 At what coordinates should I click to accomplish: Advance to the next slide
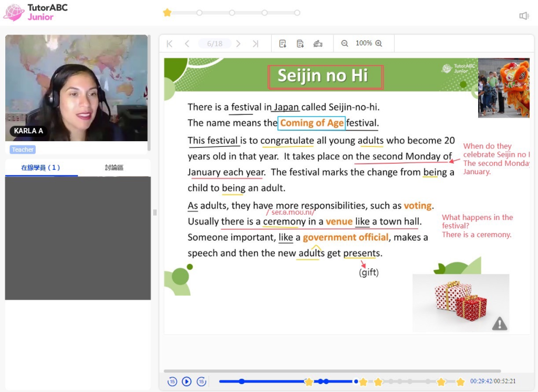click(239, 44)
